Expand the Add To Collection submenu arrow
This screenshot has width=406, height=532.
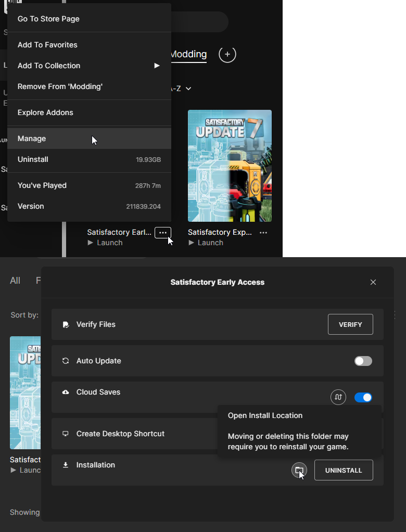157,66
